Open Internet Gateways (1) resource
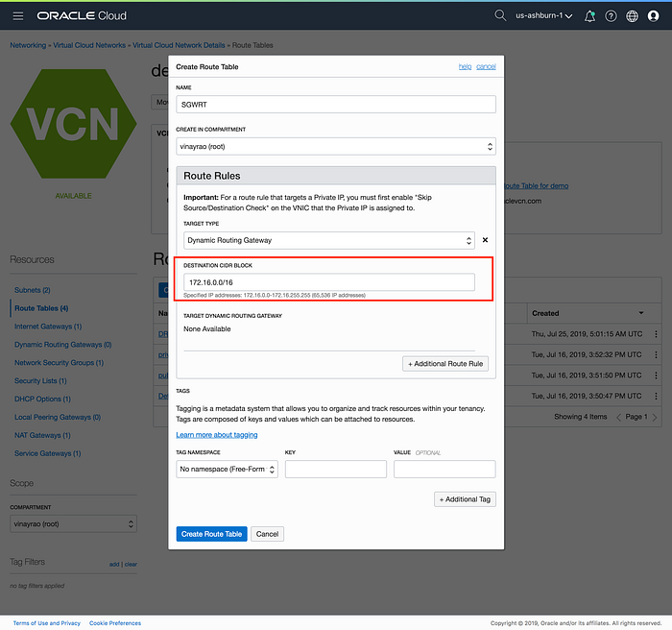 pos(48,327)
